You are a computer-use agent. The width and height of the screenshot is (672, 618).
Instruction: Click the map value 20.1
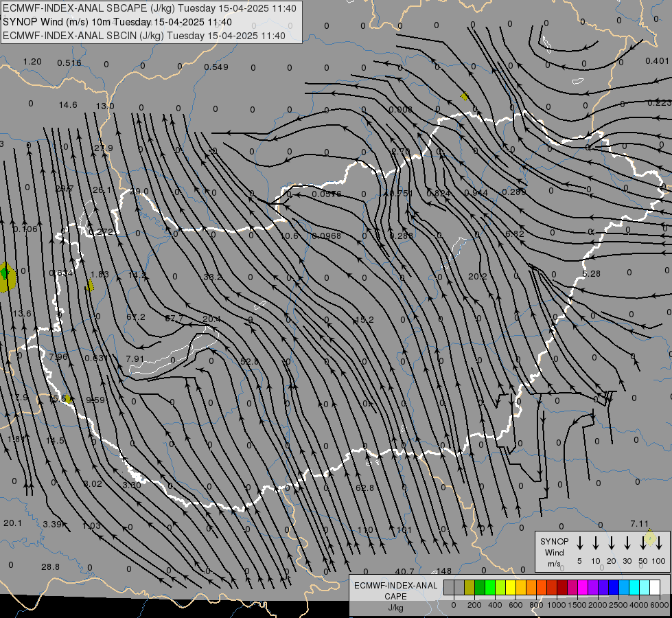point(12,523)
